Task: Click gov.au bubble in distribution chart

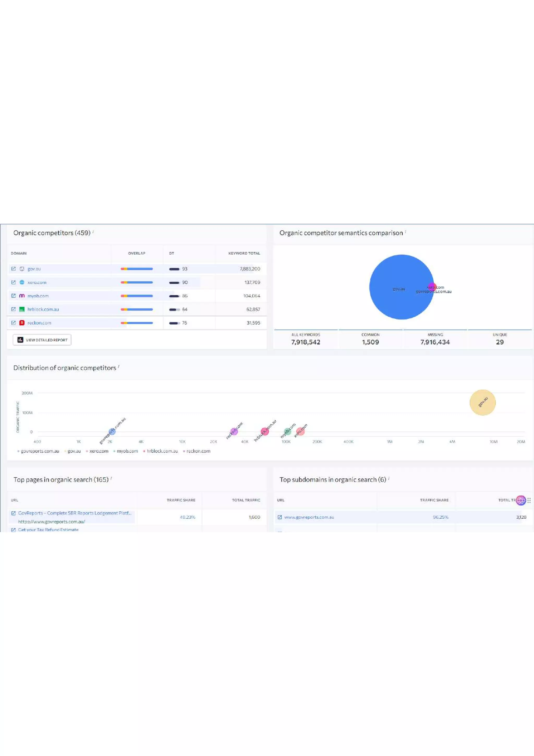Action: coord(482,402)
